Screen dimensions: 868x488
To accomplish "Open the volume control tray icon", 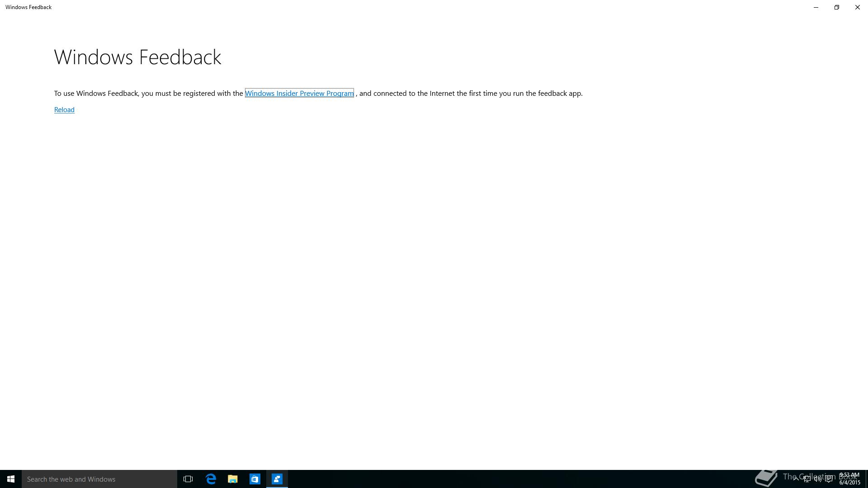I will point(817,479).
